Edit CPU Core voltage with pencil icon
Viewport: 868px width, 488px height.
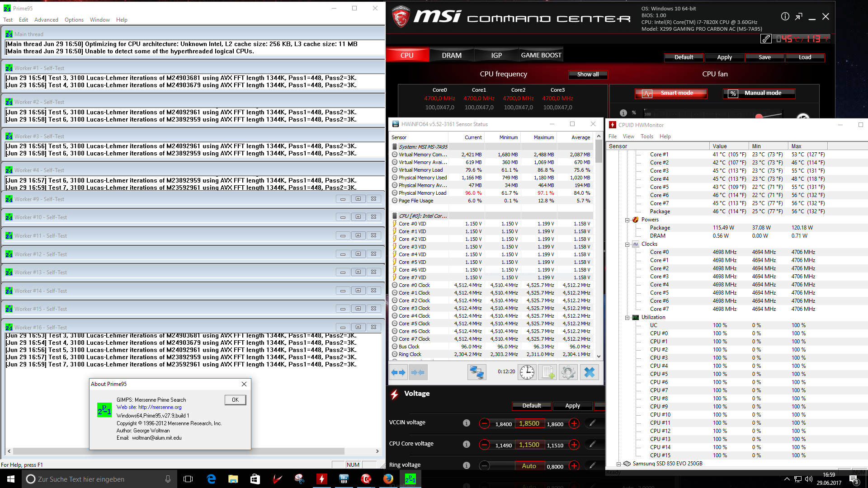[x=592, y=444]
